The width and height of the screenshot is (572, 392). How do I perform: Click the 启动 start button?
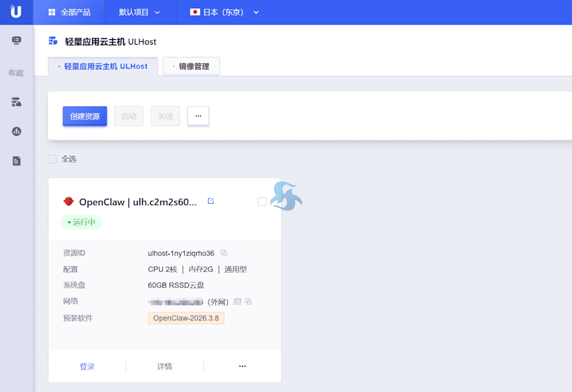(129, 116)
